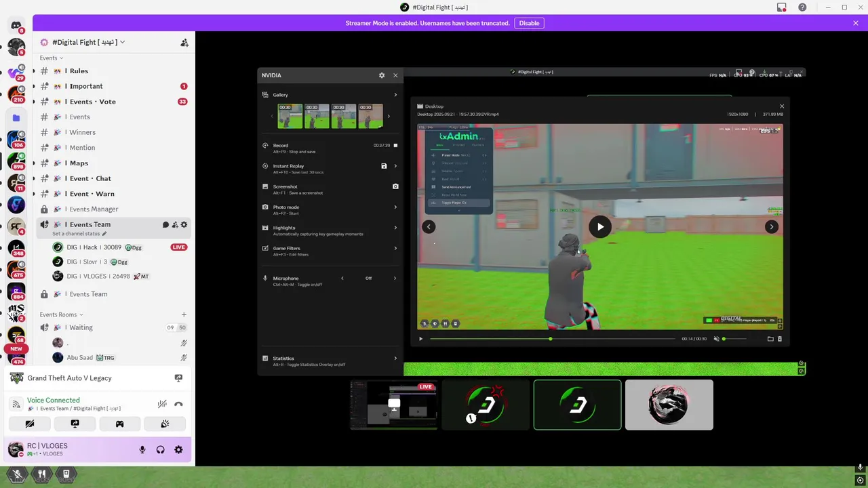Disconnect from voice with hang-up icon
Viewport: 868px width, 488px height.
(178, 404)
